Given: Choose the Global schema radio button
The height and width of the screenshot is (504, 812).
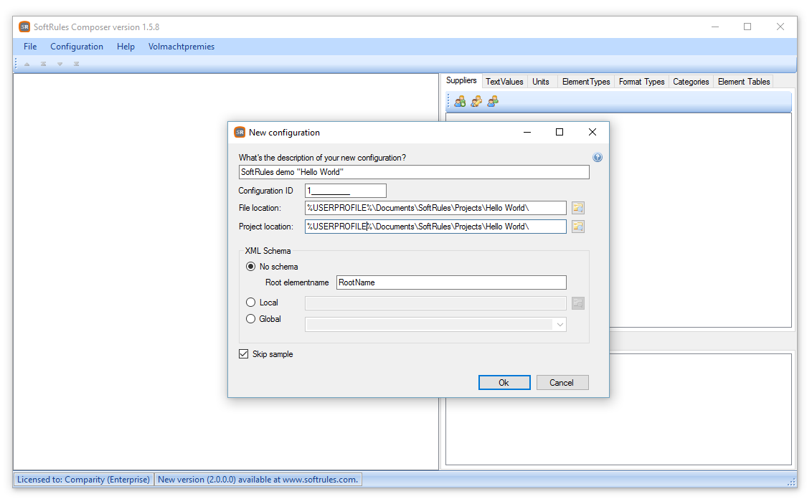Looking at the screenshot, I should click(x=250, y=319).
